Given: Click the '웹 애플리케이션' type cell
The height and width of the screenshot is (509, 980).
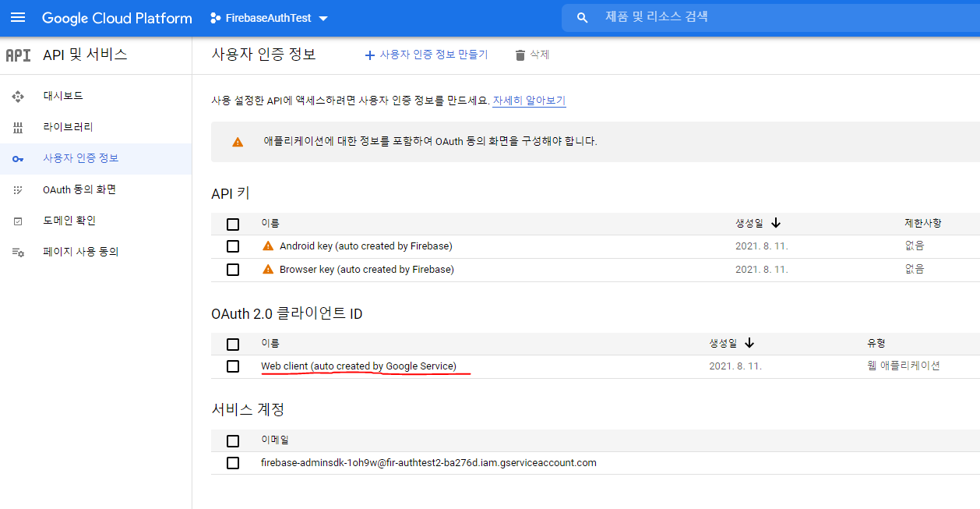Looking at the screenshot, I should pos(904,366).
